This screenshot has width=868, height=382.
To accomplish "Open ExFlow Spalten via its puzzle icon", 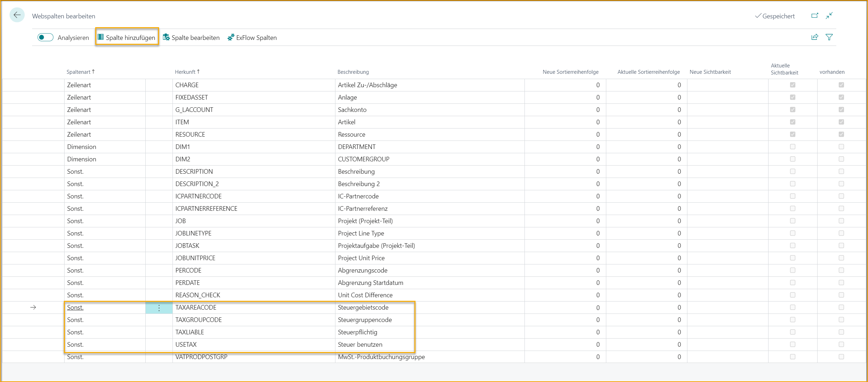I will coord(231,37).
